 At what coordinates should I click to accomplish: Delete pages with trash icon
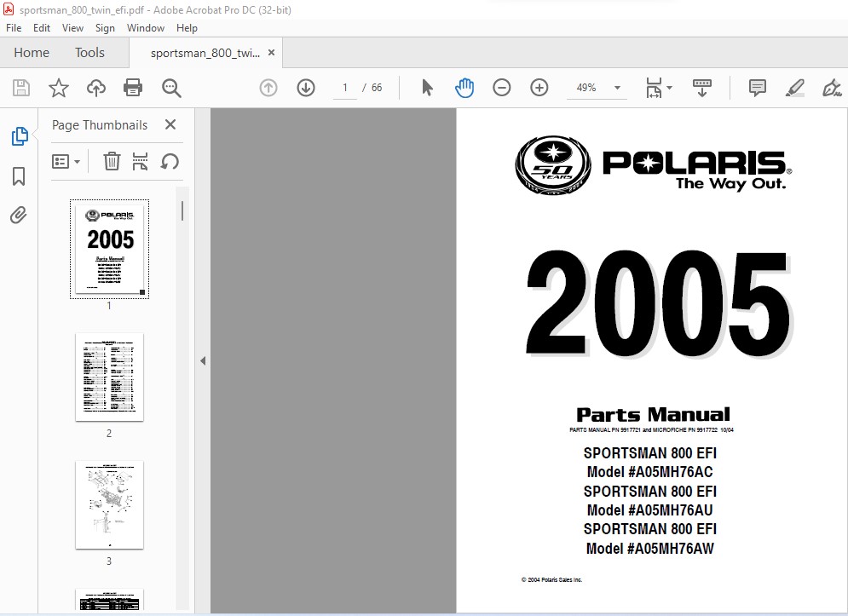click(x=112, y=161)
